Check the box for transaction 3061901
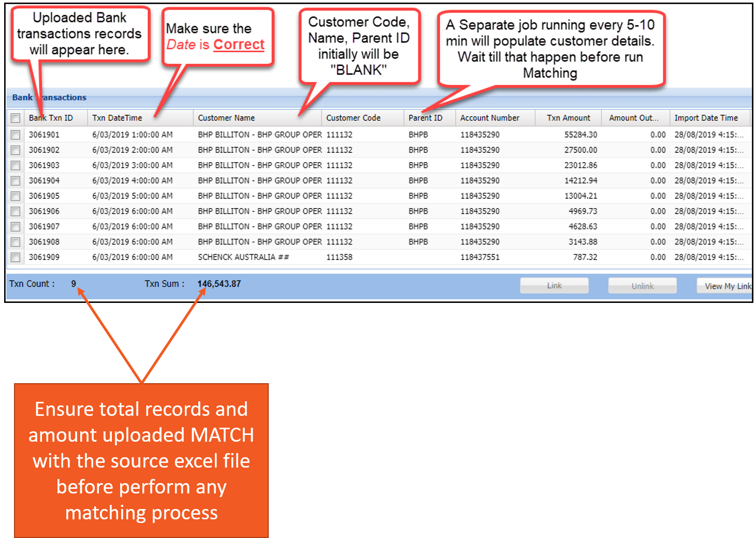756x538 pixels. coord(16,135)
